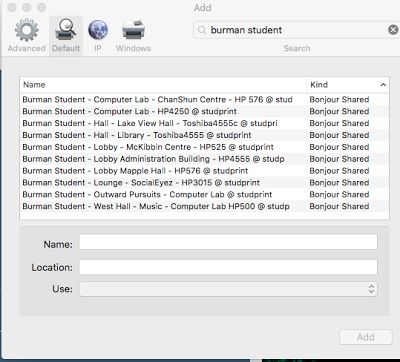The height and width of the screenshot is (362, 400).
Task: Toggle the sort order arrow in the Kind header
Action: [x=383, y=85]
